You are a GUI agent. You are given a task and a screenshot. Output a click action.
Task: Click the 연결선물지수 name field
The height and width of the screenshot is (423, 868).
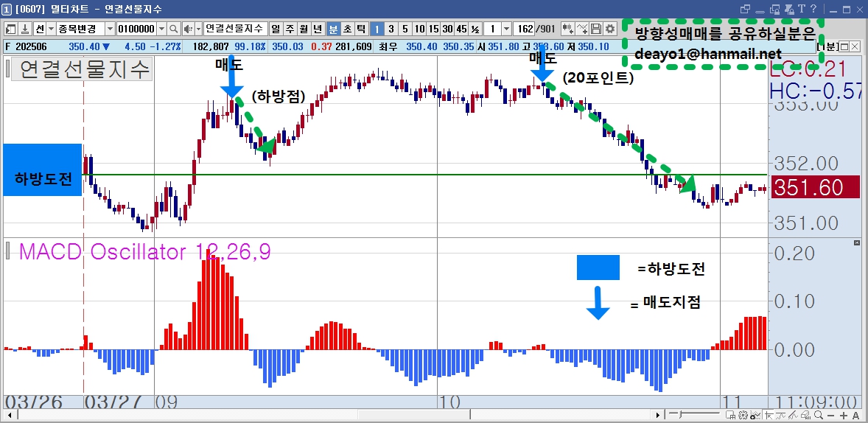236,29
